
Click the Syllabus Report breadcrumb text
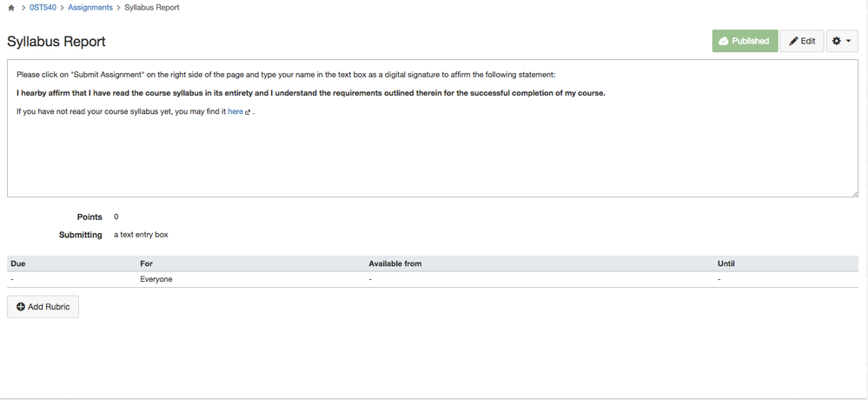coord(152,8)
